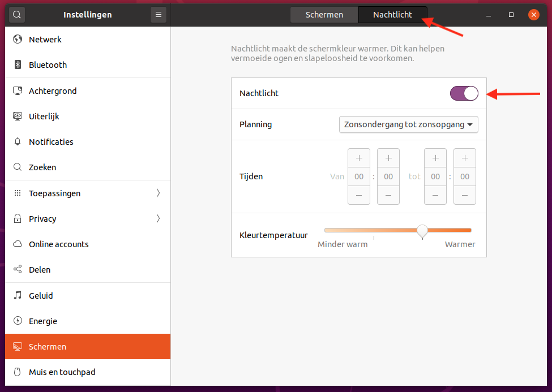The image size is (552, 392).
Task: Switch to the Schermen tab
Action: tap(324, 15)
